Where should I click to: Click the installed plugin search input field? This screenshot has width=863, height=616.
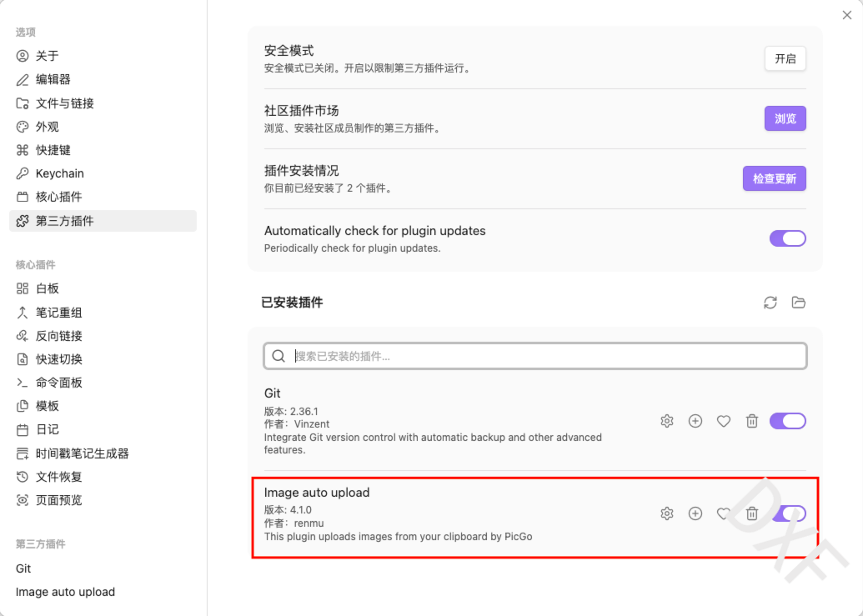click(x=534, y=356)
